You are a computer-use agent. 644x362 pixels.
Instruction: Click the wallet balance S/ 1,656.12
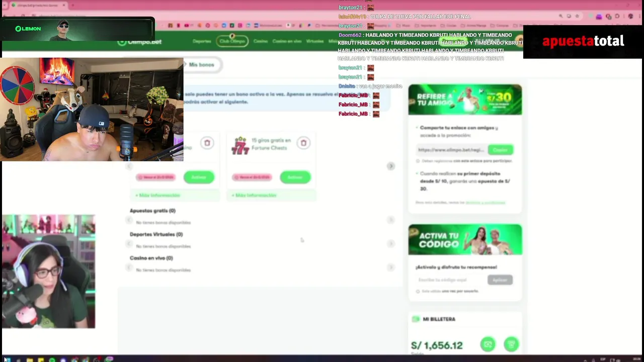pos(437,345)
